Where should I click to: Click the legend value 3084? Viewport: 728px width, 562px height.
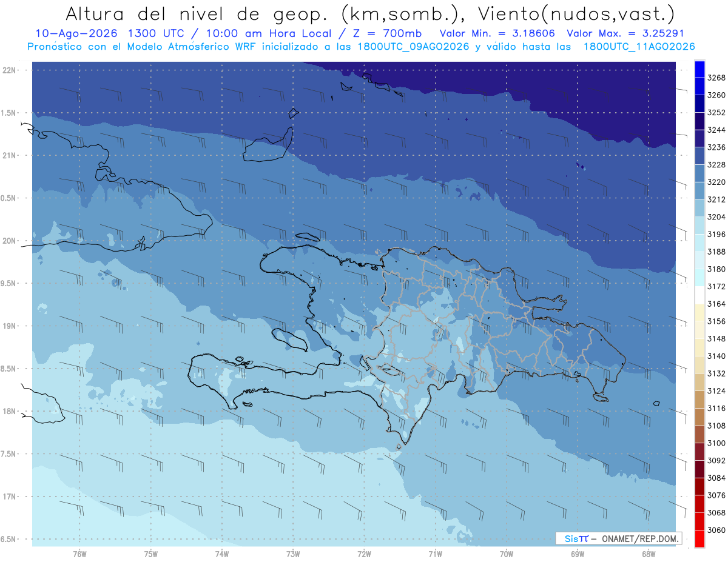click(716, 478)
